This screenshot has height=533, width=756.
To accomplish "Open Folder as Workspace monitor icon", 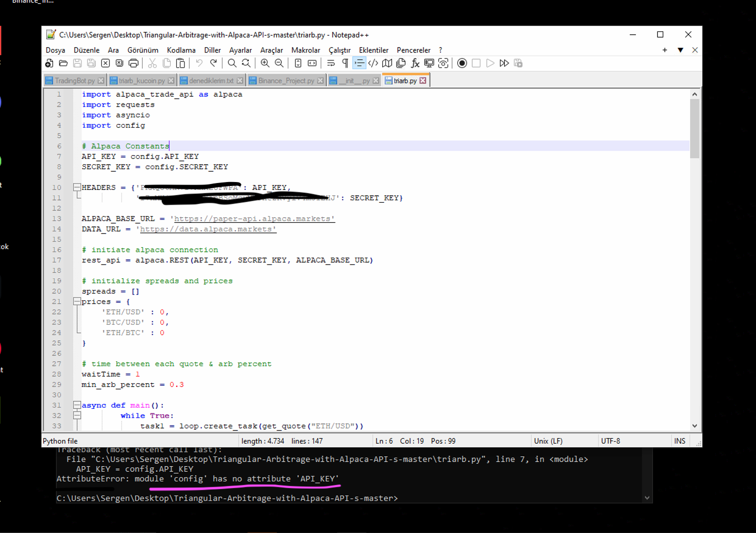I will tap(429, 63).
